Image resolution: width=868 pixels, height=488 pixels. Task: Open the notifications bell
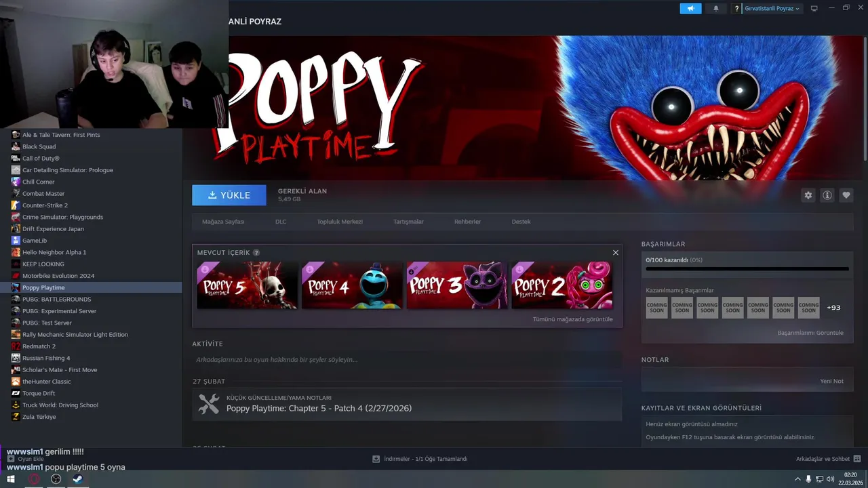[x=716, y=8]
